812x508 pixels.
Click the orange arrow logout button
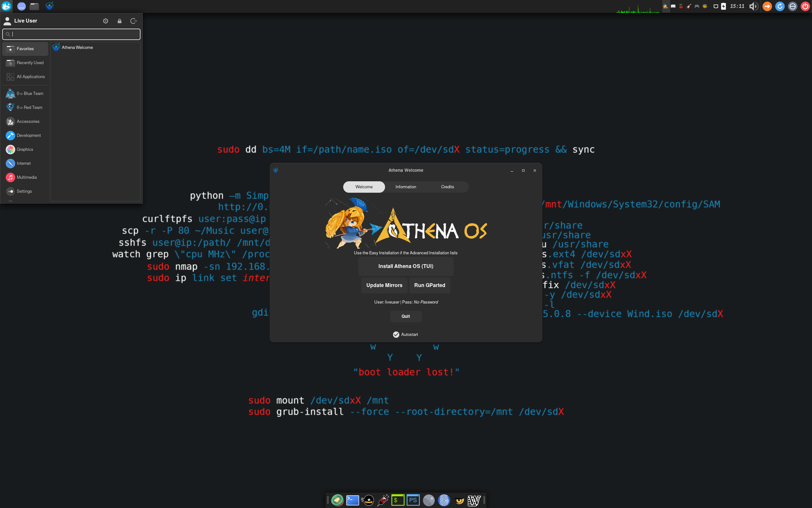click(767, 6)
